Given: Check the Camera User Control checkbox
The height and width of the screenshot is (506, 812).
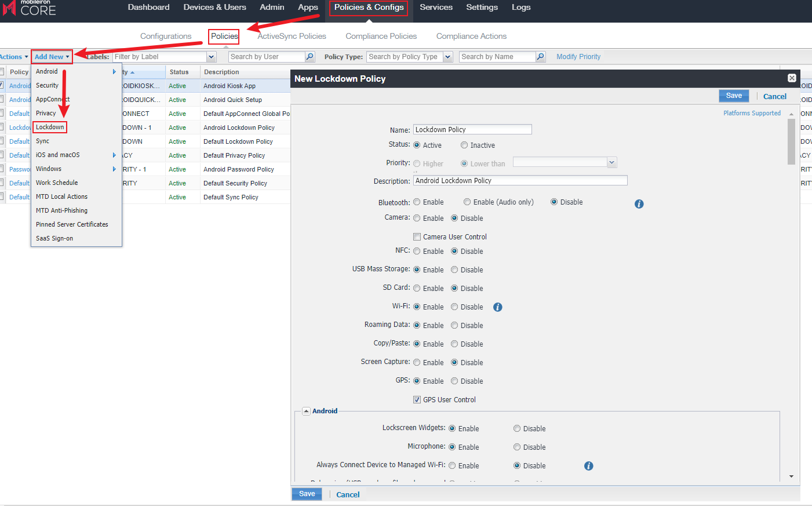Looking at the screenshot, I should (417, 236).
